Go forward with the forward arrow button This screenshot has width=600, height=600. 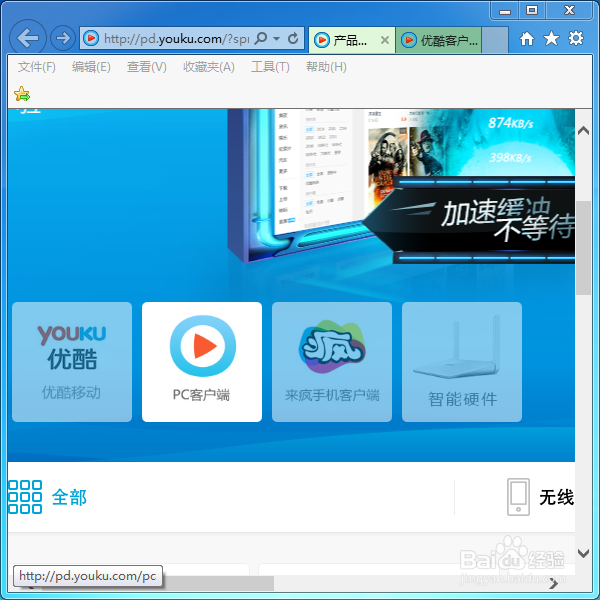(x=63, y=38)
